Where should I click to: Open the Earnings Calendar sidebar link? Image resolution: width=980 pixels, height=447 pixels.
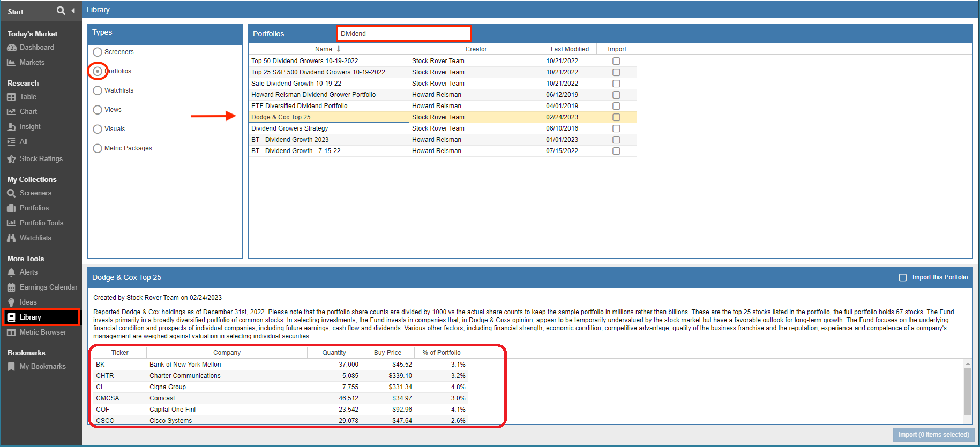click(x=49, y=287)
